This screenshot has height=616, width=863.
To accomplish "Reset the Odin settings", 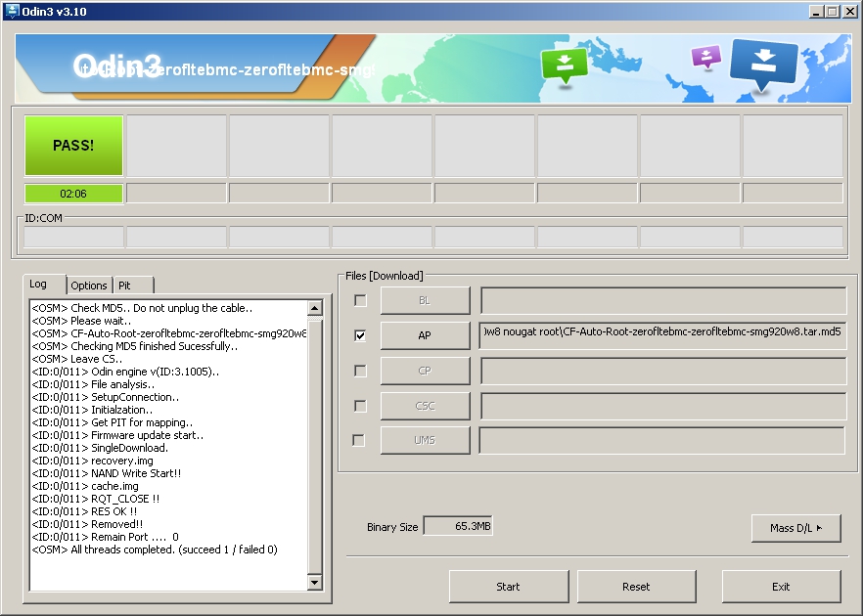I will (x=636, y=587).
